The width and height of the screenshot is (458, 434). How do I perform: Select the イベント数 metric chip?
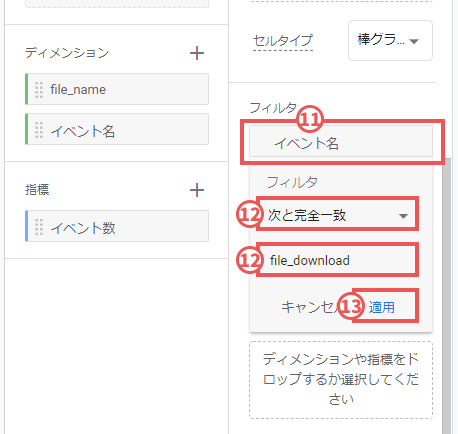(117, 226)
